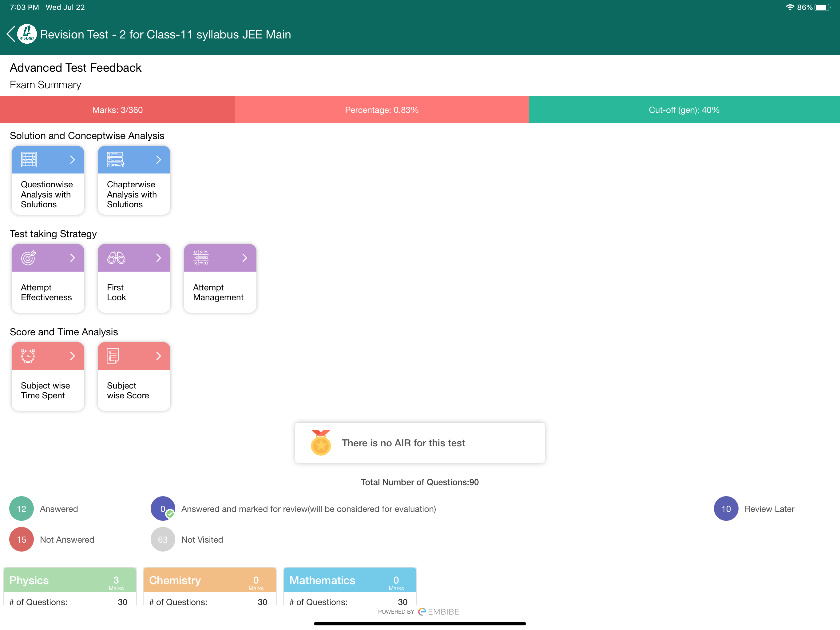Tap the 7:03 PM clock in status bar

click(24, 7)
